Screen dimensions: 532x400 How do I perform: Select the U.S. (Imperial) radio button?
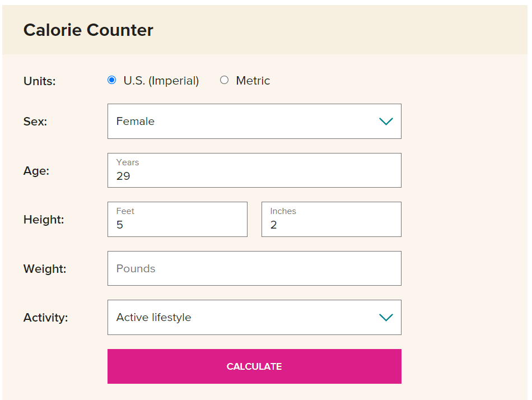111,80
